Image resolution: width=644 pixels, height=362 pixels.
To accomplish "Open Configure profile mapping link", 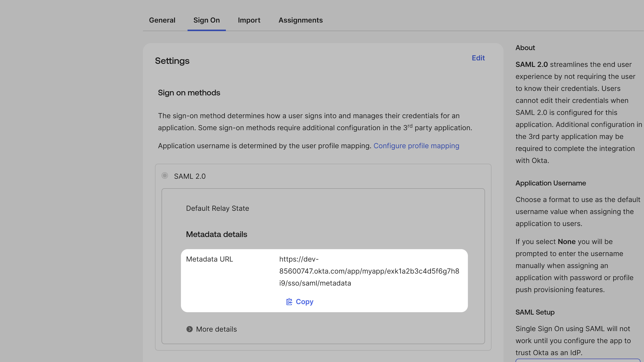I will [416, 146].
